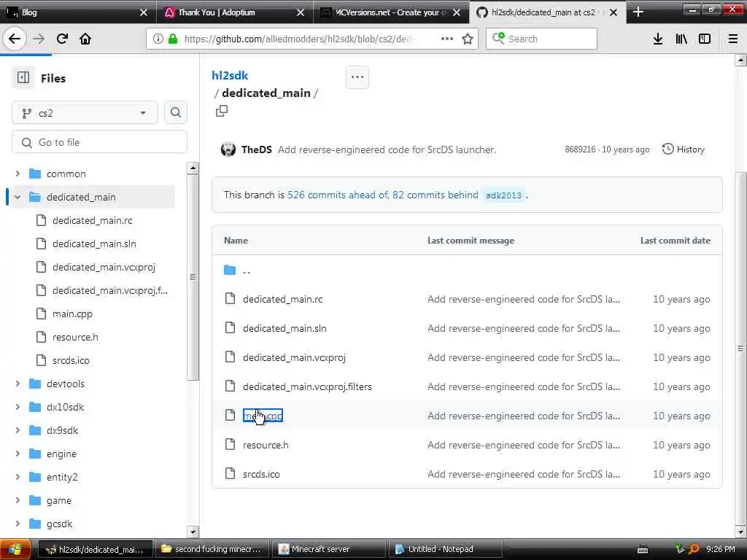Collapse the dedicated_main folder in tree
This screenshot has width=747, height=560.
(18, 197)
